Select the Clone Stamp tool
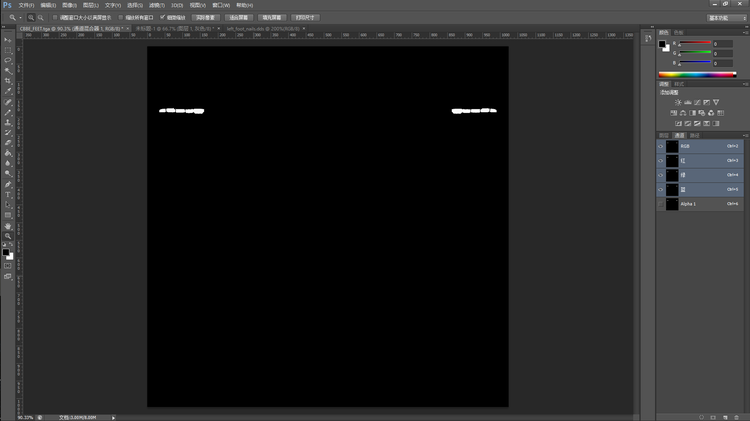 click(x=8, y=122)
